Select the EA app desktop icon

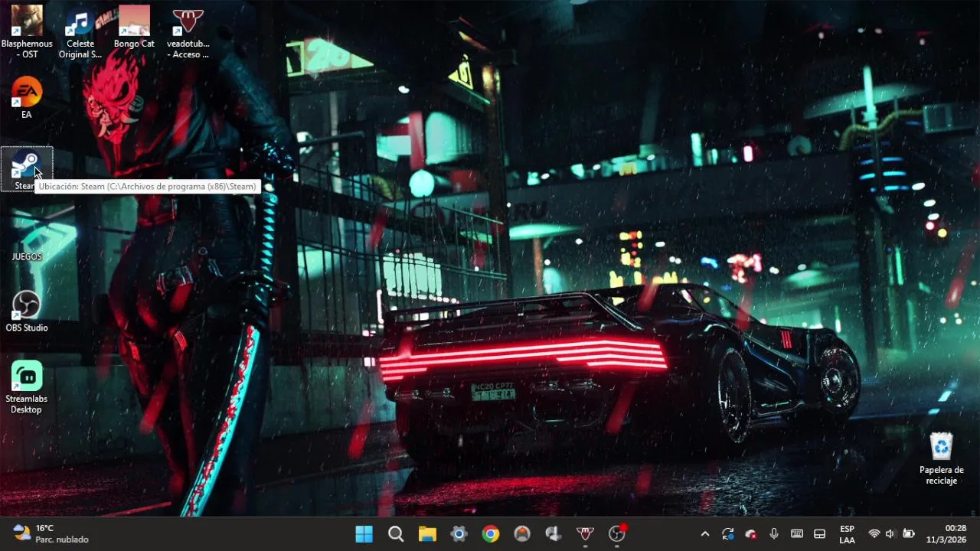coord(27,97)
